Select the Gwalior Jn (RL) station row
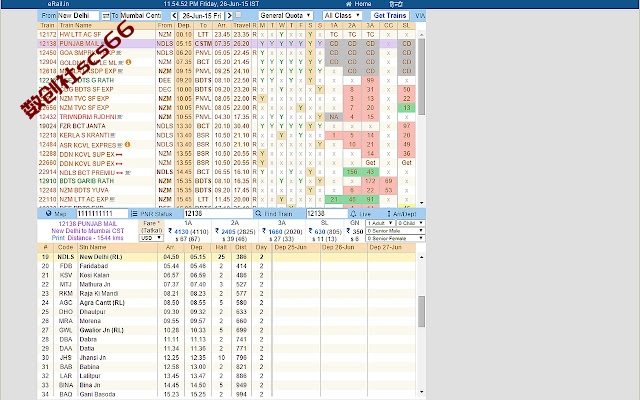The width and height of the screenshot is (640, 400). click(227, 330)
